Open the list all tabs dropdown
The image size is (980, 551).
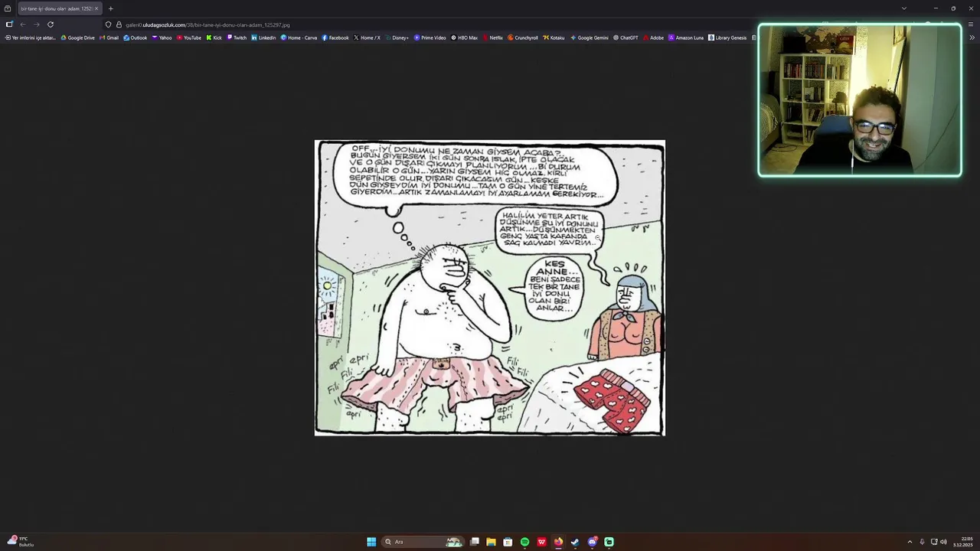tap(903, 8)
